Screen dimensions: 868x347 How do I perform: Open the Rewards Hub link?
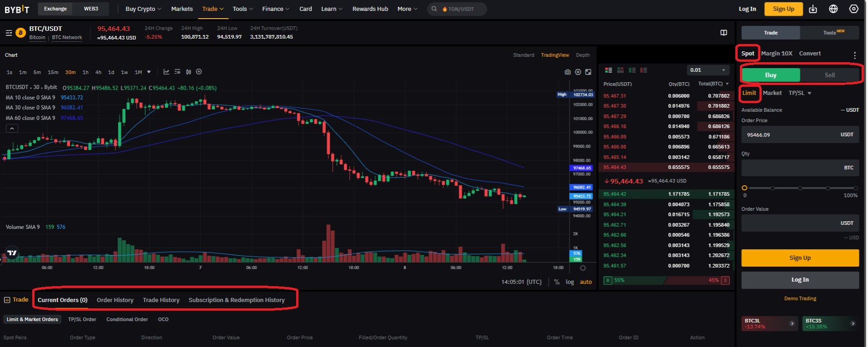370,9
